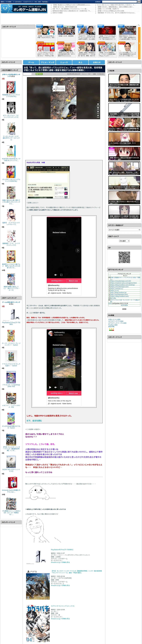Toggle mute icon in 'sih up this rug' embed
The width and height of the screenshot is (142, 644).
[56, 275]
